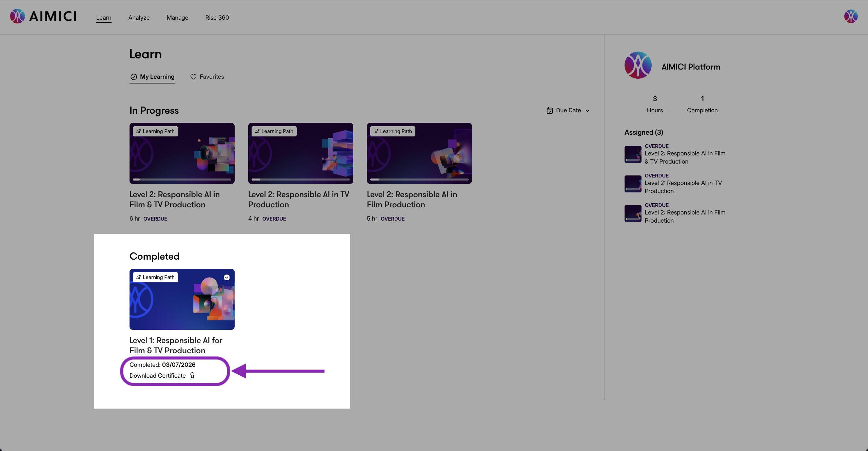Click OVERDUE label under 4 hr course

(274, 219)
